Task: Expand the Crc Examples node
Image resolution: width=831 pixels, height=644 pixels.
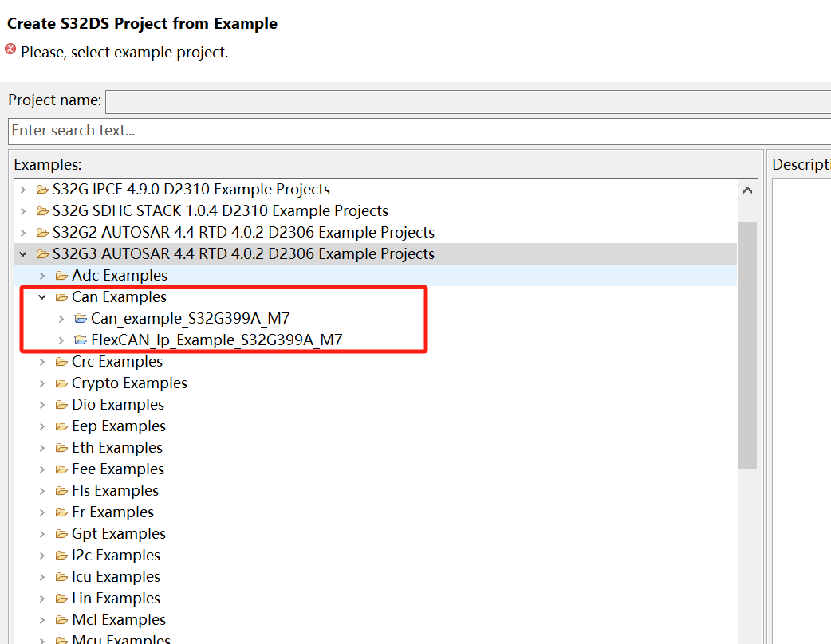Action: (41, 361)
